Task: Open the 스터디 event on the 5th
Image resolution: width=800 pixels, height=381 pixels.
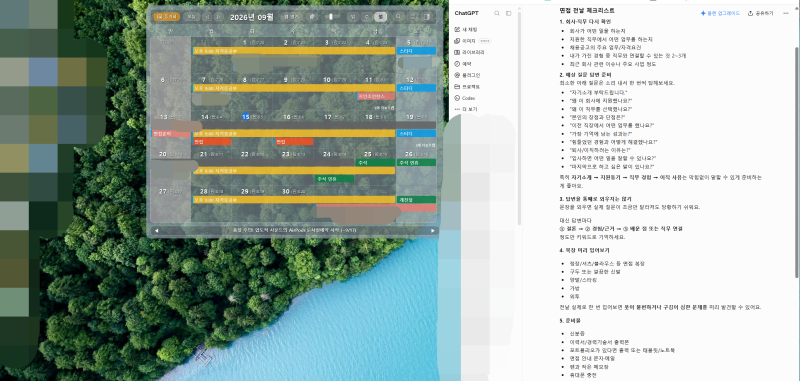Action: [417, 51]
